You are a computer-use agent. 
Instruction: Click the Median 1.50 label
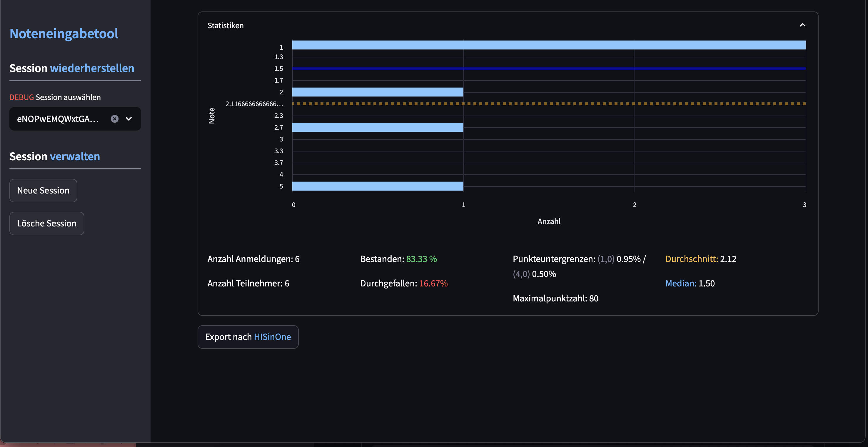(x=690, y=283)
